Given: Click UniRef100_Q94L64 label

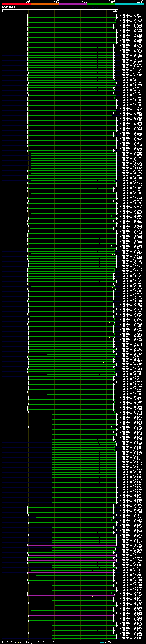Looking at the screenshot, I should 131,414.
